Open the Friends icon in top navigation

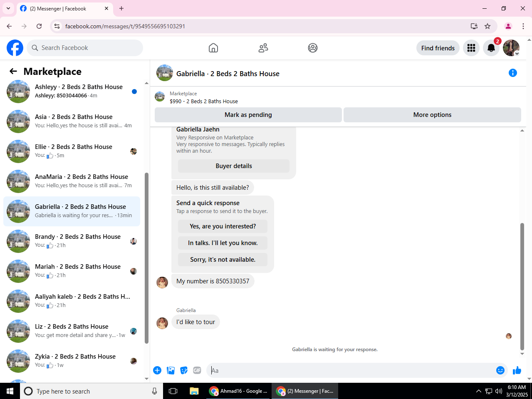263,48
